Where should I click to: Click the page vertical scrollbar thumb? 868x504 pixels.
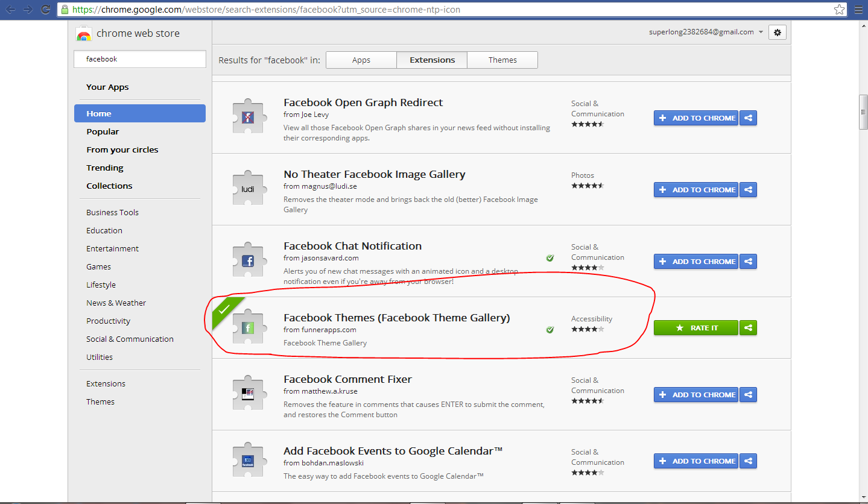863,112
